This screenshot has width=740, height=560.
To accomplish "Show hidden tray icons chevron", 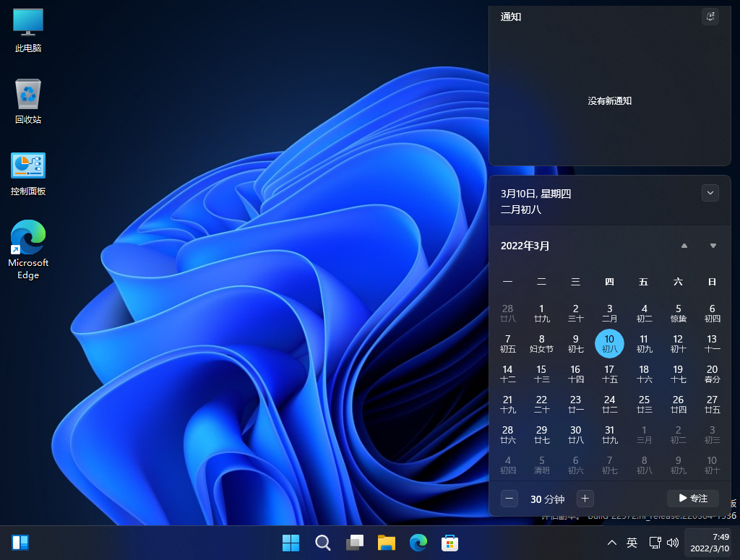I will click(x=611, y=542).
